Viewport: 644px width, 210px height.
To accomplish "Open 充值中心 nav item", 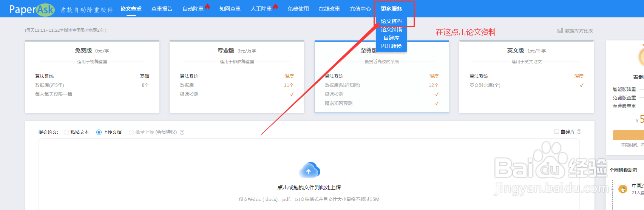I will point(360,9).
